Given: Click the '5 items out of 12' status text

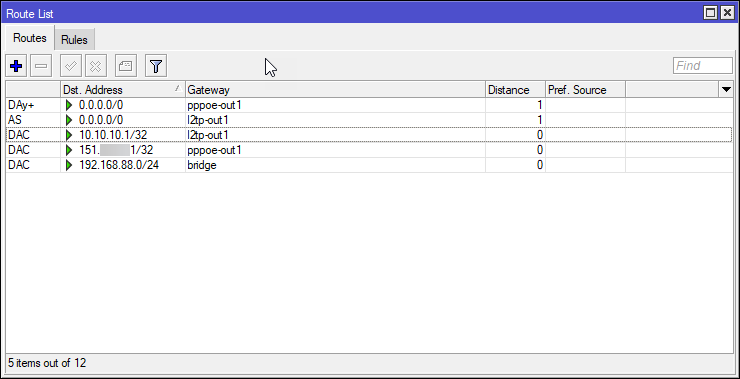Looking at the screenshot, I should pos(47,363).
